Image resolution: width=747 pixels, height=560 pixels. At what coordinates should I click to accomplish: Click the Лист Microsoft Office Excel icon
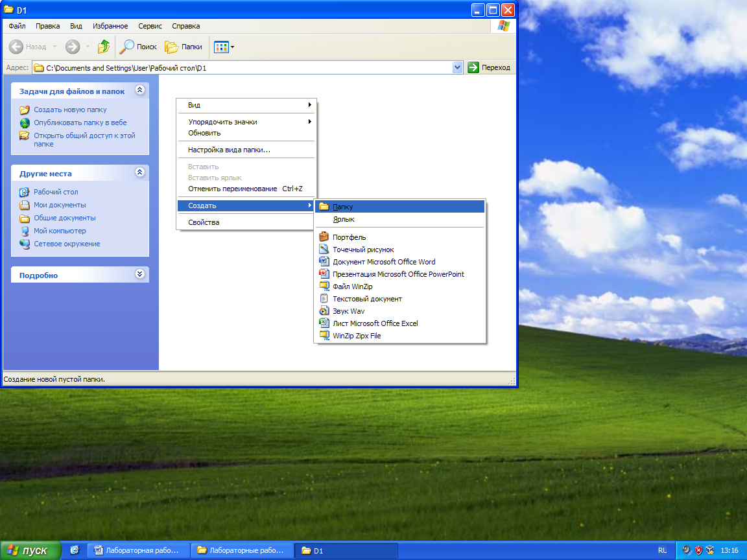click(324, 323)
